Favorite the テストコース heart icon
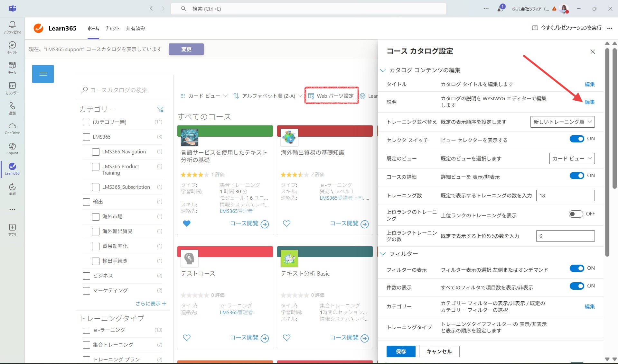 pos(187,338)
